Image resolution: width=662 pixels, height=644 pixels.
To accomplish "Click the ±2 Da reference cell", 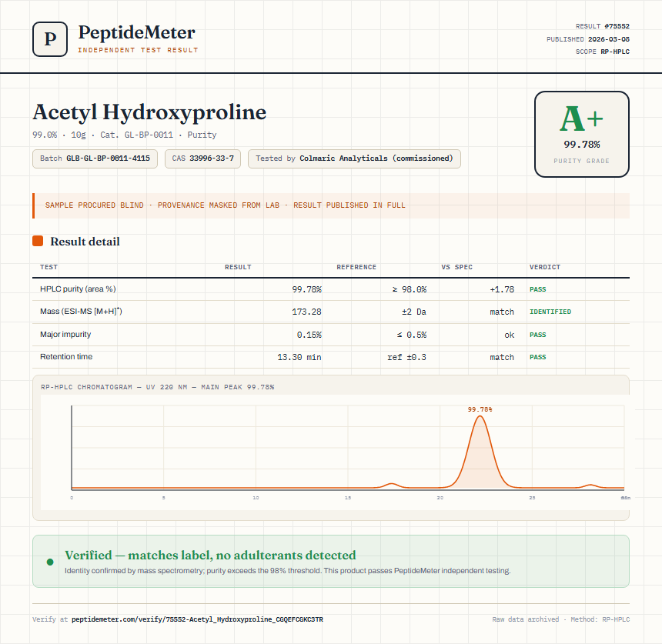I will [x=414, y=312].
